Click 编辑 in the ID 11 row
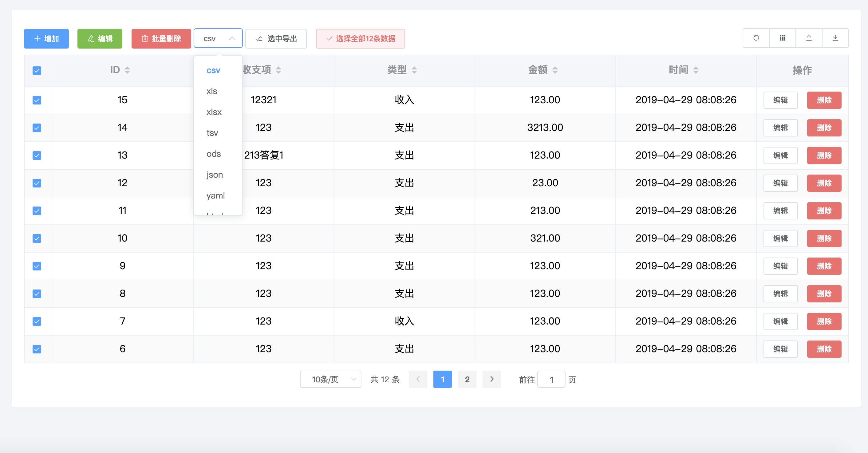The image size is (868, 453). [780, 211]
